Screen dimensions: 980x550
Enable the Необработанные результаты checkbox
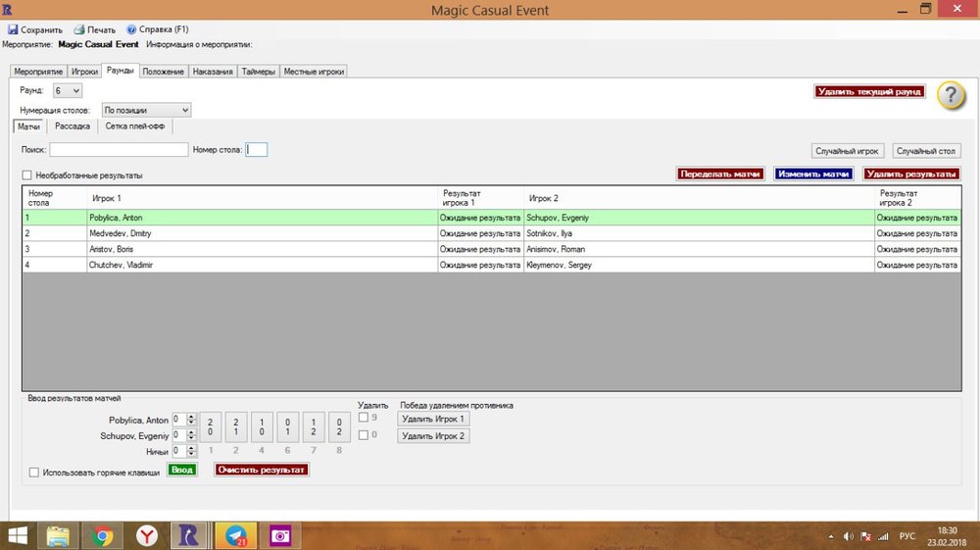[26, 175]
